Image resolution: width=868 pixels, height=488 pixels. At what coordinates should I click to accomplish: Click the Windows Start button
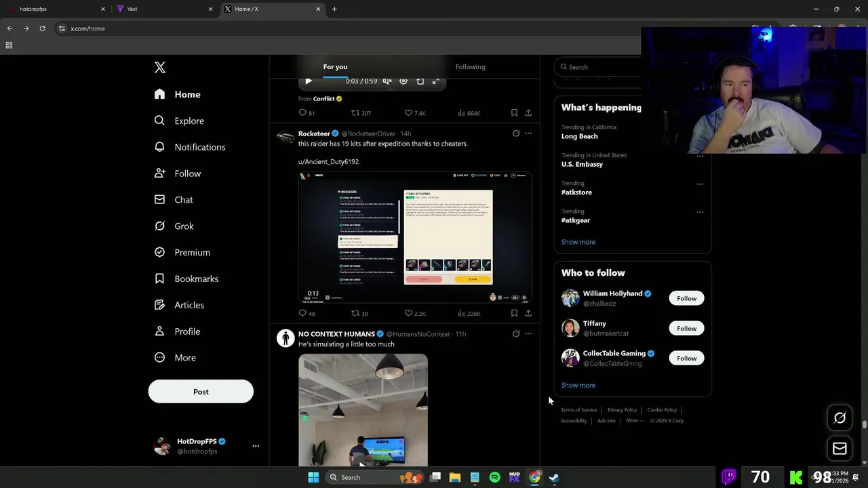tap(313, 477)
